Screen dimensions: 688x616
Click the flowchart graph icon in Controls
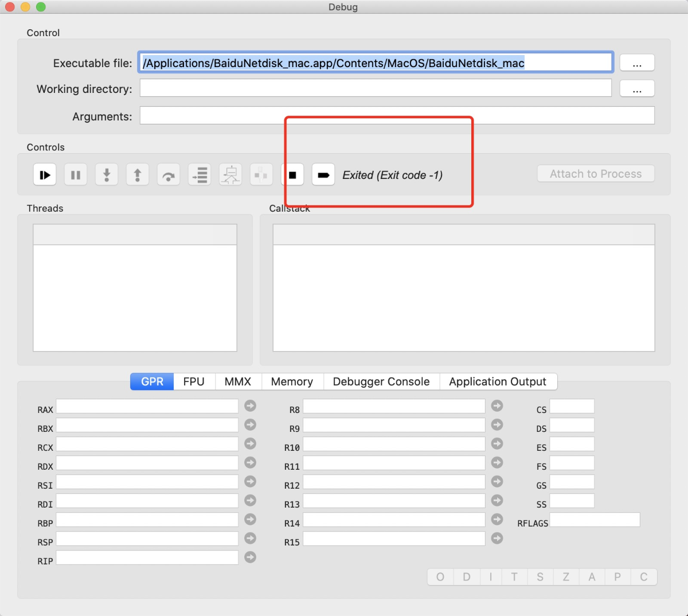230,175
